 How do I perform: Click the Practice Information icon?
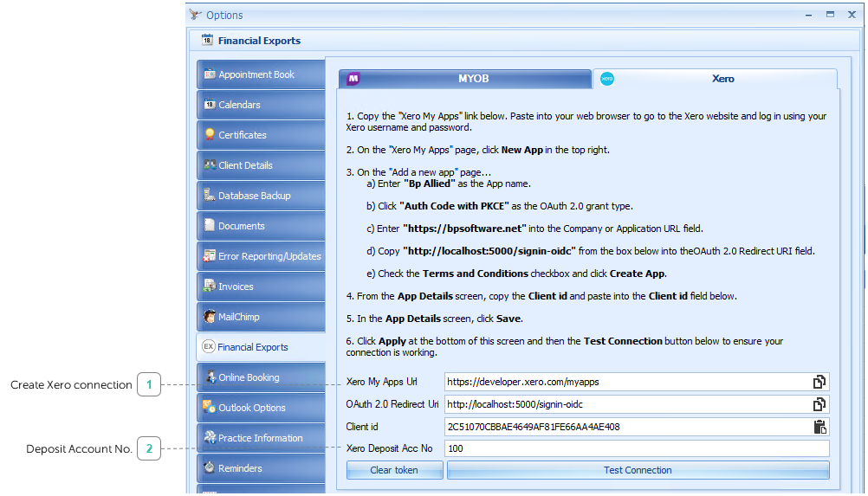coord(210,437)
